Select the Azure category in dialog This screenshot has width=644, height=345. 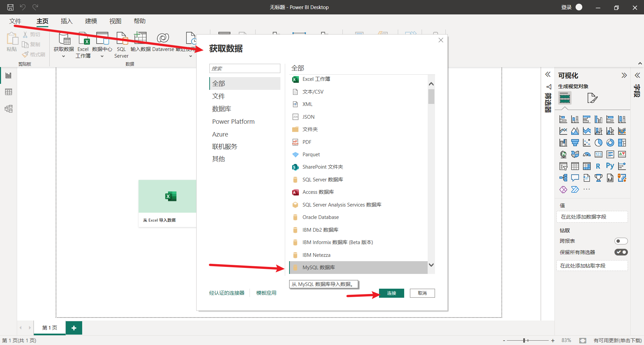click(245, 134)
